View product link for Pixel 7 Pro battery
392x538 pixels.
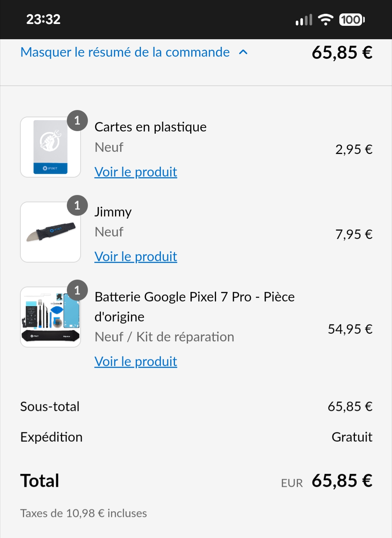tap(136, 361)
